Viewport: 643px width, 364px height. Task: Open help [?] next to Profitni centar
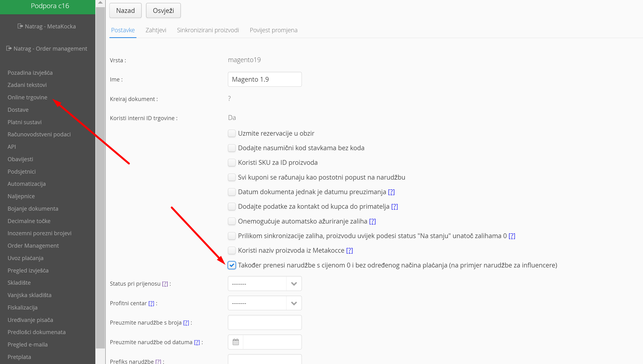[x=151, y=303]
